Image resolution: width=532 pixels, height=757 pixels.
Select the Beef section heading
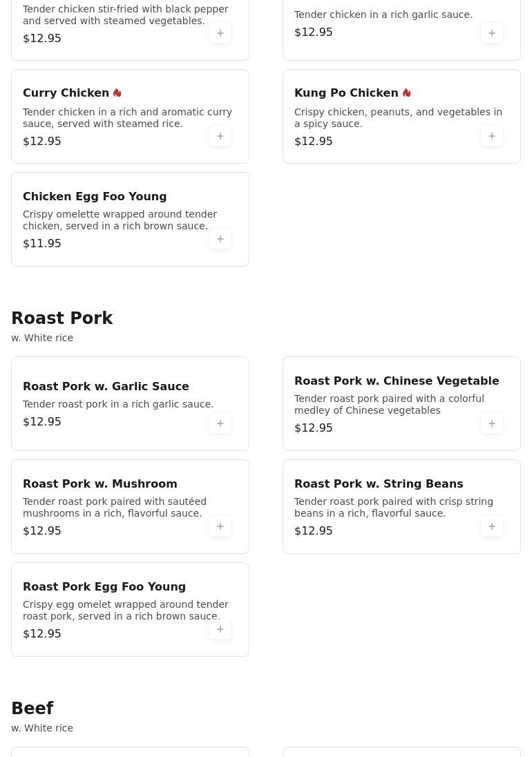pos(32,708)
